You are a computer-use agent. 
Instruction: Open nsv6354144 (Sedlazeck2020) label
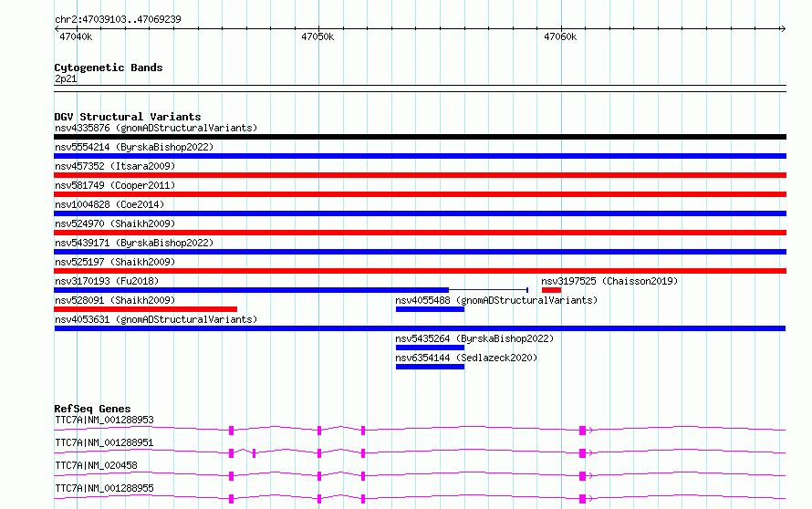click(466, 358)
